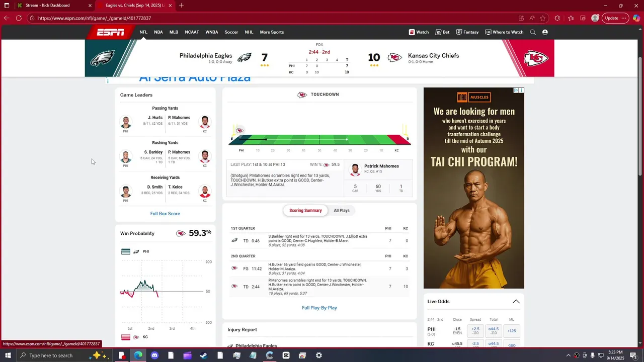Open Where to Watch in ESPN header

click(x=504, y=32)
